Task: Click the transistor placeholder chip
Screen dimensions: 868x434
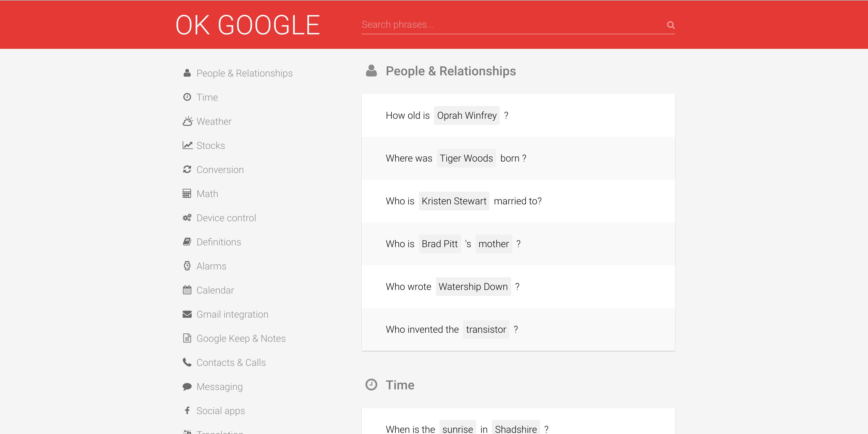Action: coord(486,329)
